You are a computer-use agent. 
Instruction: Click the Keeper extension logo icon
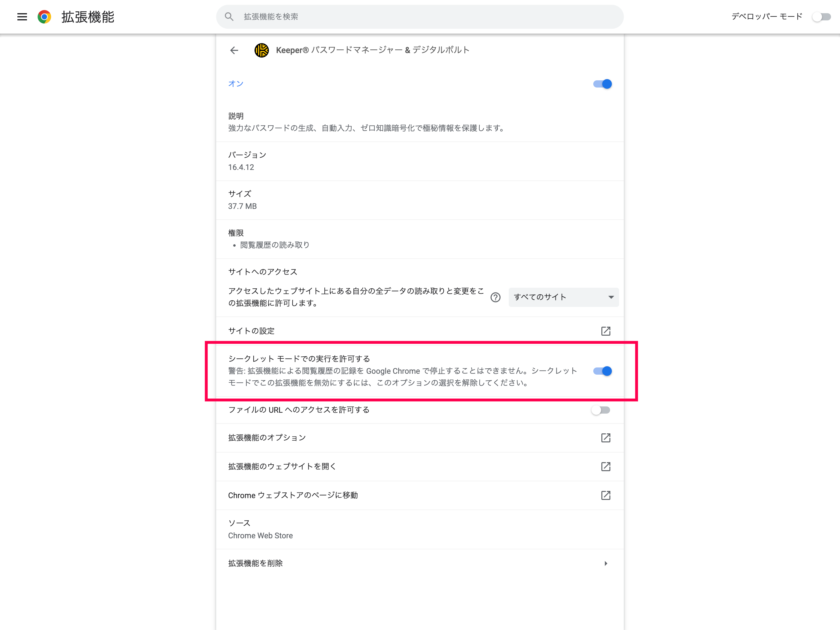(262, 50)
